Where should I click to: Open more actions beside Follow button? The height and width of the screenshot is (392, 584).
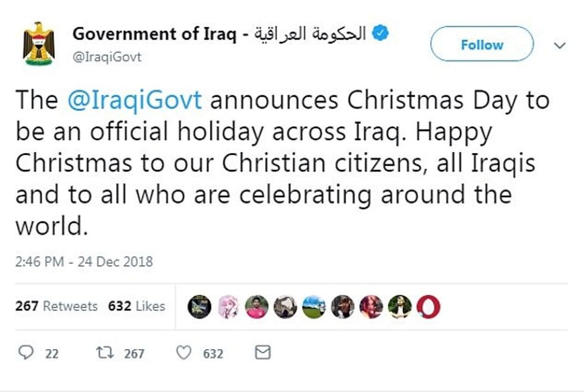pyautogui.click(x=558, y=44)
